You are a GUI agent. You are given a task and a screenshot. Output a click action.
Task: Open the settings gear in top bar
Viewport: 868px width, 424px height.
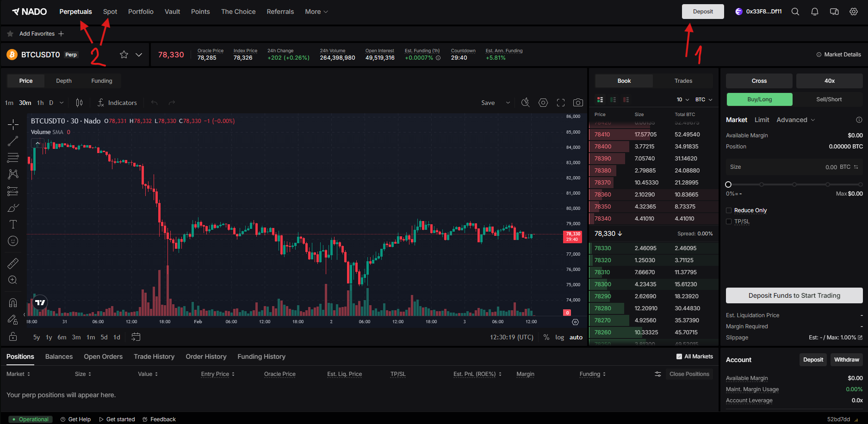click(x=854, y=12)
